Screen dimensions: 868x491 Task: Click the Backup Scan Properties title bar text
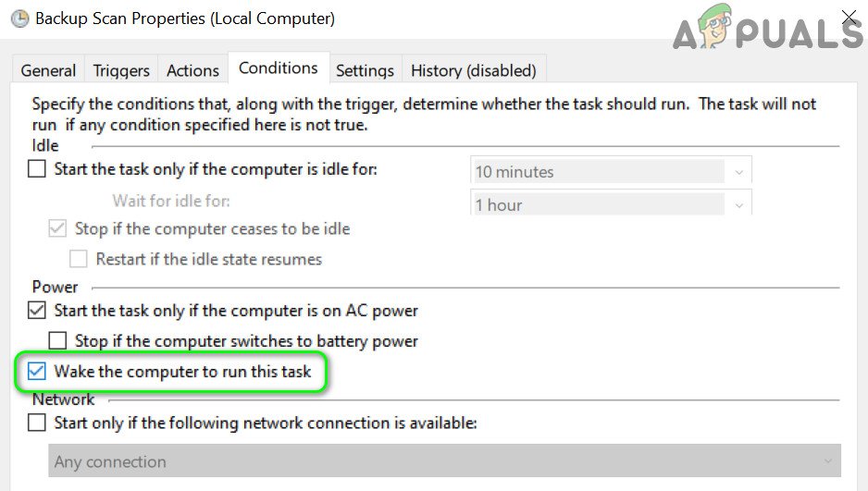click(x=185, y=18)
